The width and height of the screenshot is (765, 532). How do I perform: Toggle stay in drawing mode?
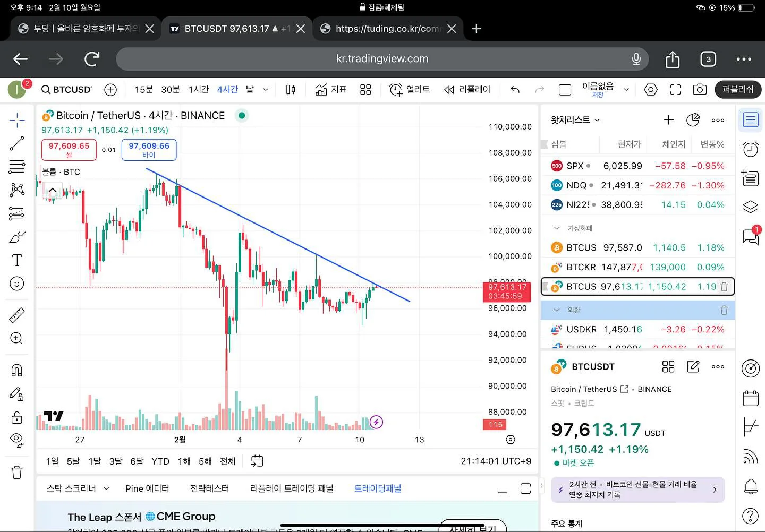[17, 393]
